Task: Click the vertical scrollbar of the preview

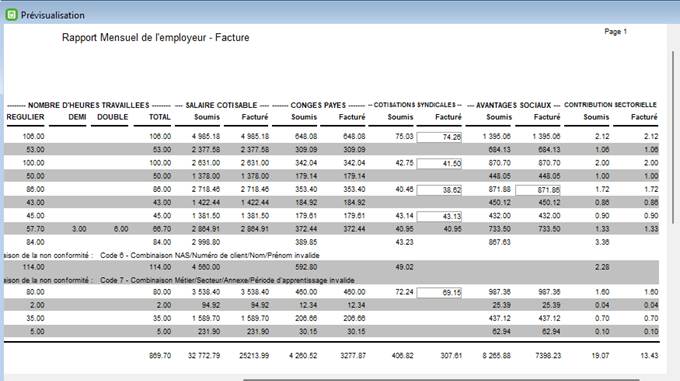Action: pyautogui.click(x=673, y=138)
